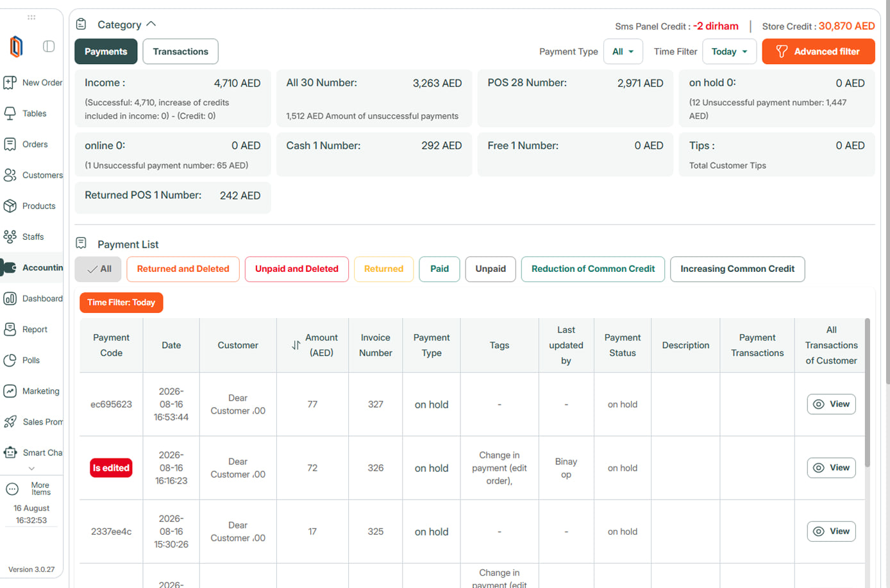The width and height of the screenshot is (890, 588).
Task: Click the More Items ellipsis icon
Action: point(12,489)
